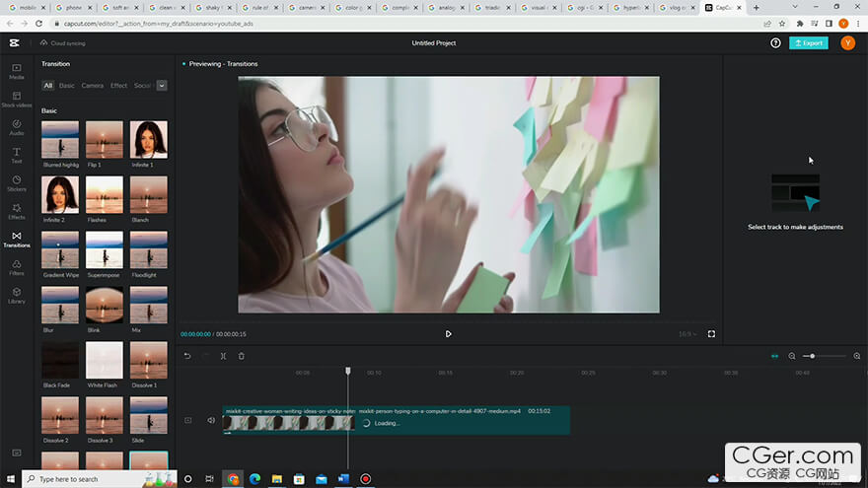Open the aspect ratio 16:9 dropdown
868x488 pixels.
(x=687, y=334)
